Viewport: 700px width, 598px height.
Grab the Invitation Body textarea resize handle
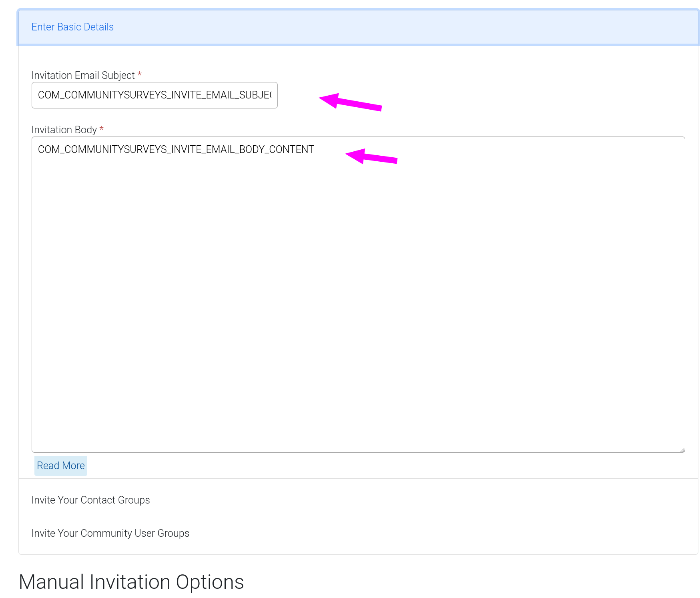(x=682, y=450)
